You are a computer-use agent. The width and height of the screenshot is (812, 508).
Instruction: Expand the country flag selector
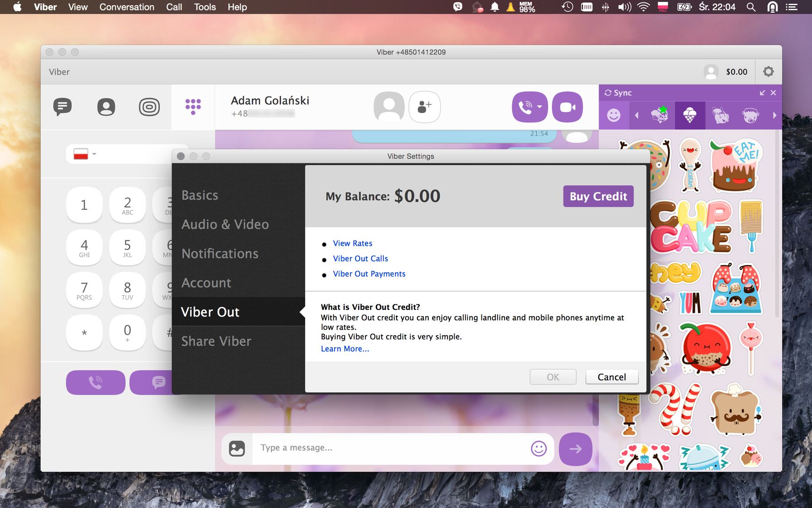click(x=85, y=154)
